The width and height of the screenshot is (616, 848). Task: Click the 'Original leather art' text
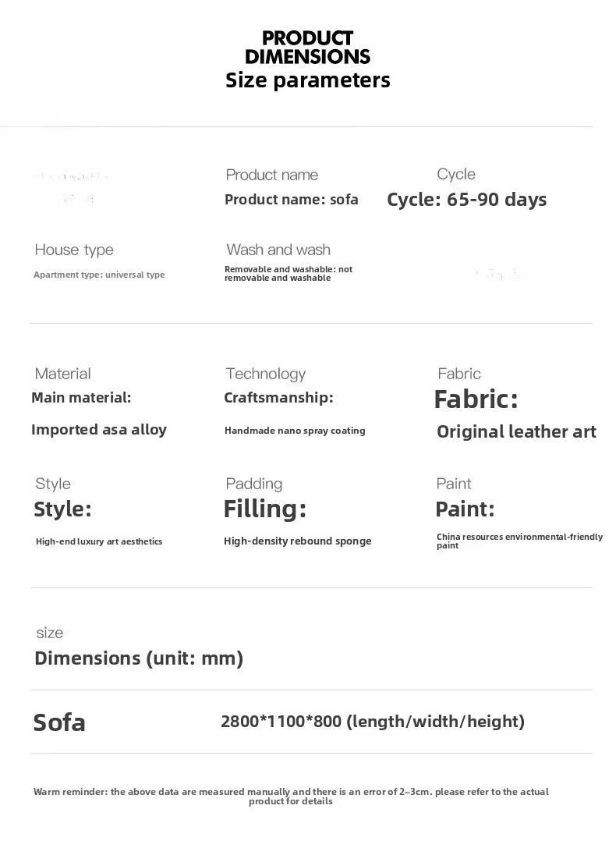(x=516, y=431)
